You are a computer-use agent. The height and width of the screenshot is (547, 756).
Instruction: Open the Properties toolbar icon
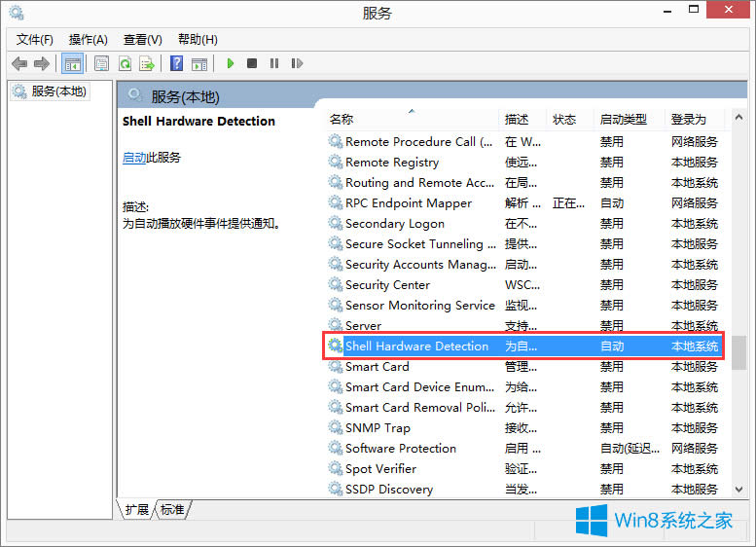tap(101, 63)
